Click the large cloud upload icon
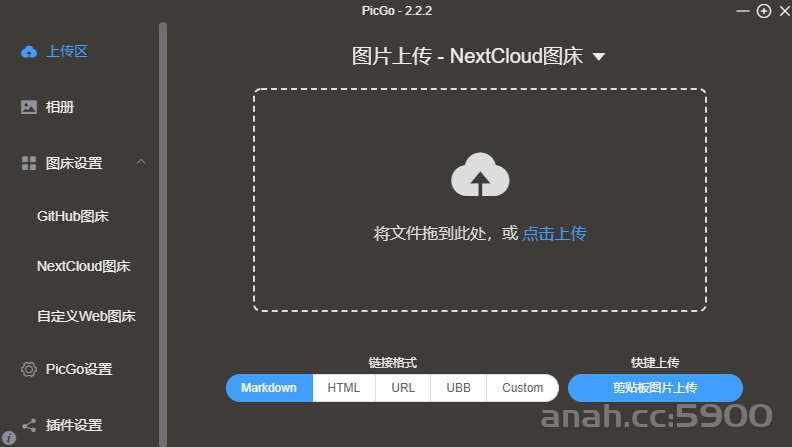 [480, 174]
